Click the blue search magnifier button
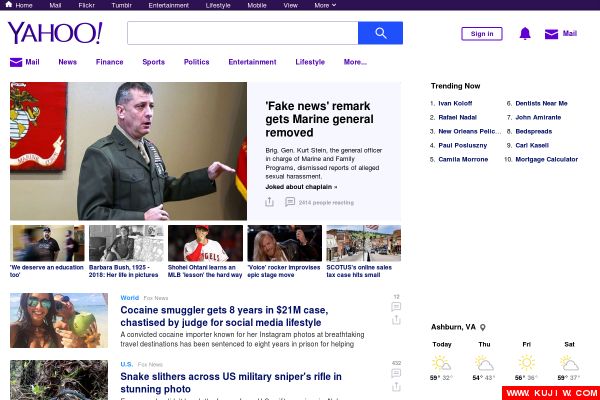The height and width of the screenshot is (400, 600). 380,33
